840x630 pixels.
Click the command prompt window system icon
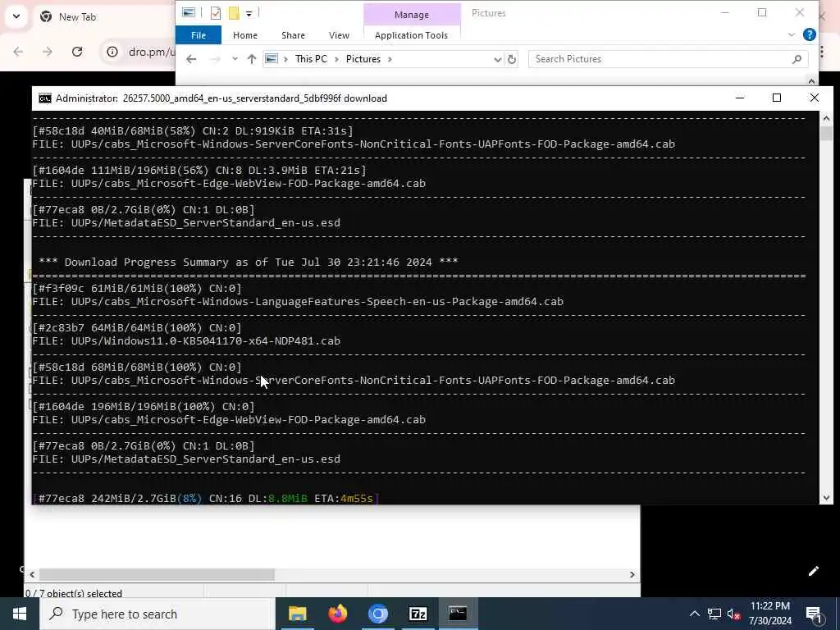tap(45, 98)
